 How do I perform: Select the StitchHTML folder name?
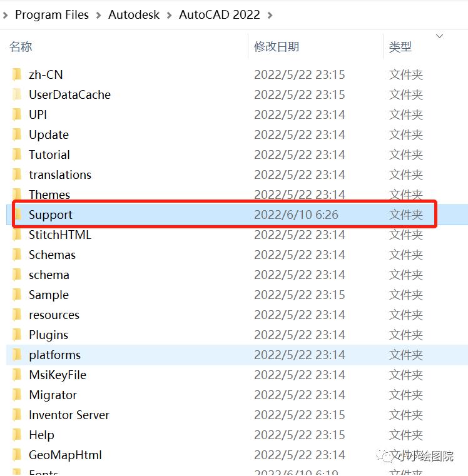coord(60,235)
